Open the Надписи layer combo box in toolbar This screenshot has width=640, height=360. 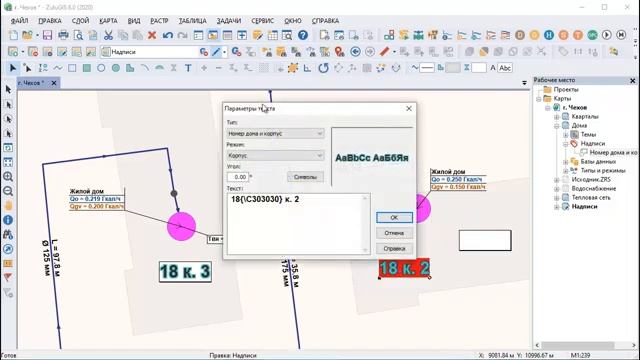pos(149,52)
